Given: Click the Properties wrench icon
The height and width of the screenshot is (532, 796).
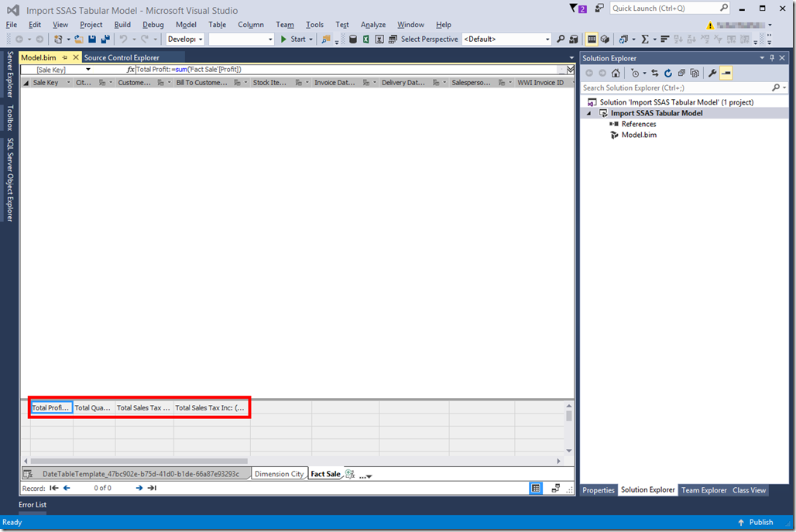Looking at the screenshot, I should 712,73.
